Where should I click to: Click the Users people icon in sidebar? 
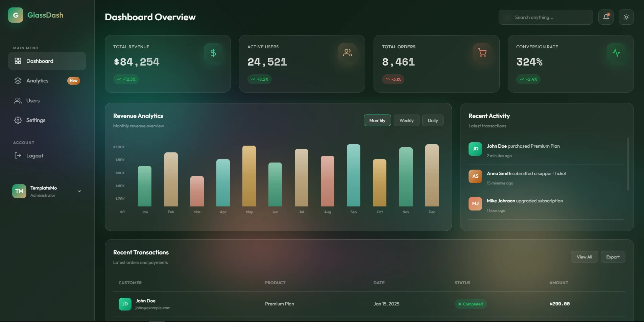point(18,101)
